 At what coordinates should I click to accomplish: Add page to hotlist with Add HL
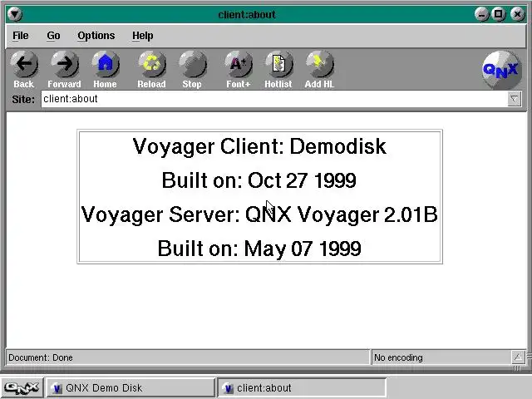319,64
